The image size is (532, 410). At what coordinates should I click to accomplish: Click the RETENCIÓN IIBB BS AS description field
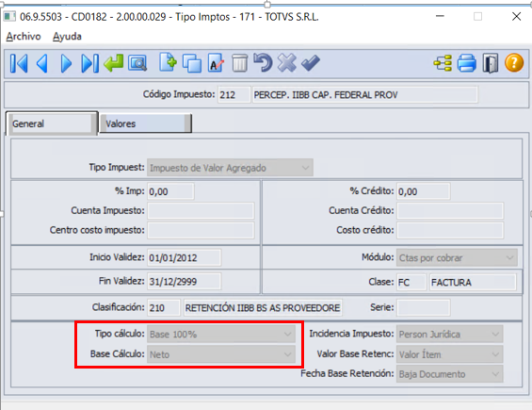(263, 308)
